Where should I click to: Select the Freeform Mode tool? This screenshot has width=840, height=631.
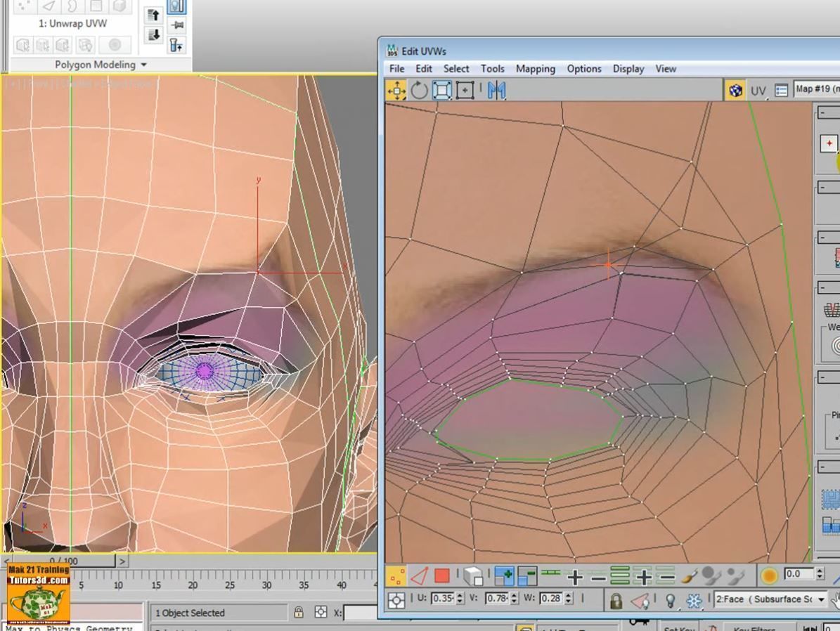coord(465,91)
